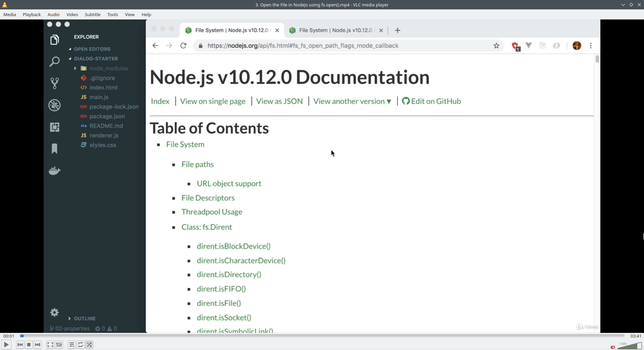Expand the OUTLINE section

(x=85, y=318)
